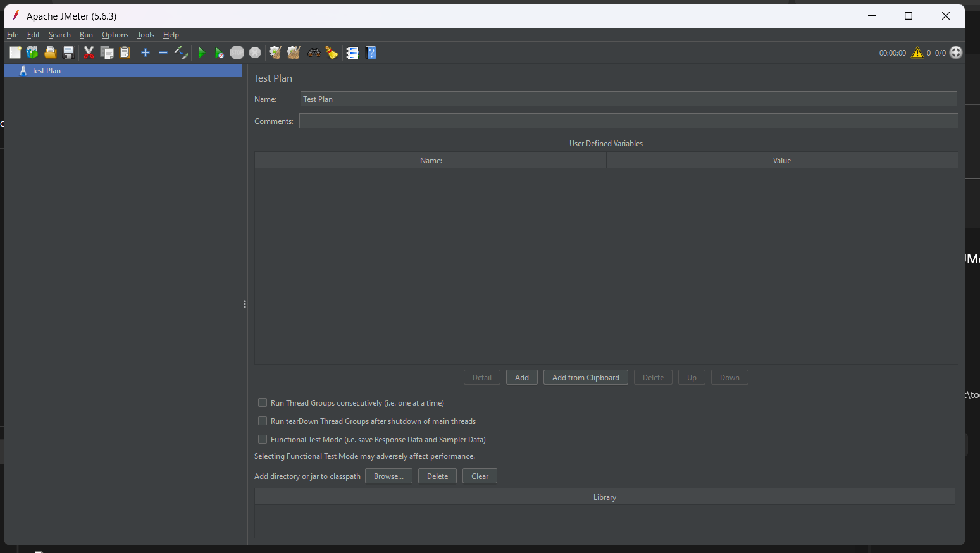Open the Options menu
The width and height of the screenshot is (980, 553).
click(x=115, y=35)
